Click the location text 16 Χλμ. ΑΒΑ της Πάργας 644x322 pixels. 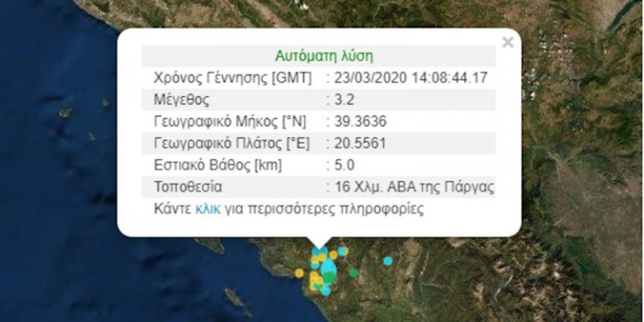(x=413, y=187)
